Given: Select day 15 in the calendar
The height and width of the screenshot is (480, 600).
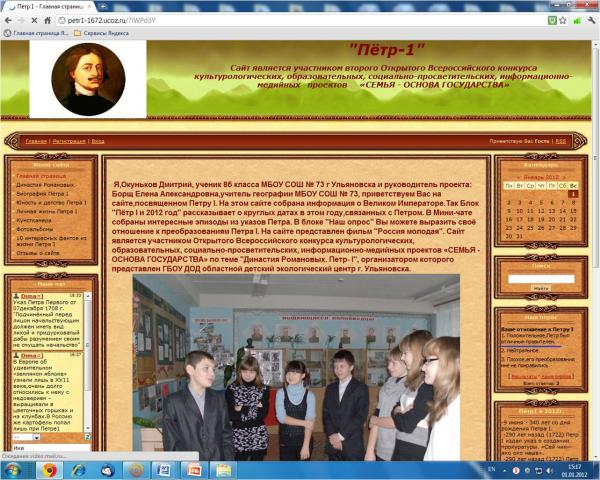Looking at the screenshot, I should click(573, 211).
